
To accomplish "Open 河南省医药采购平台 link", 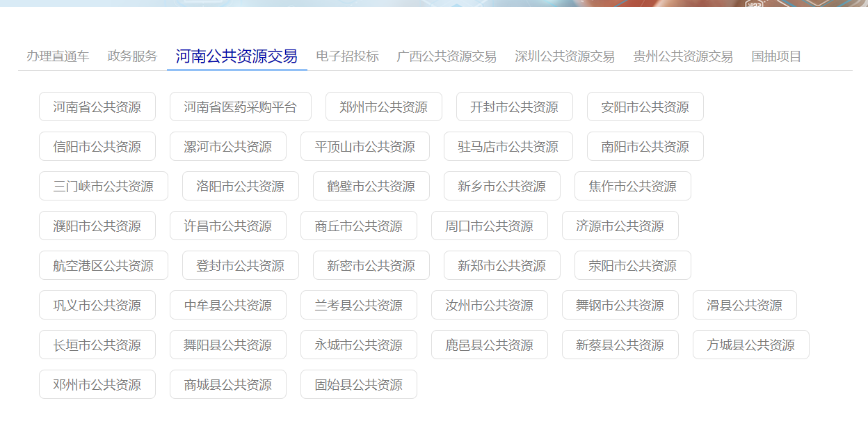I will [241, 107].
